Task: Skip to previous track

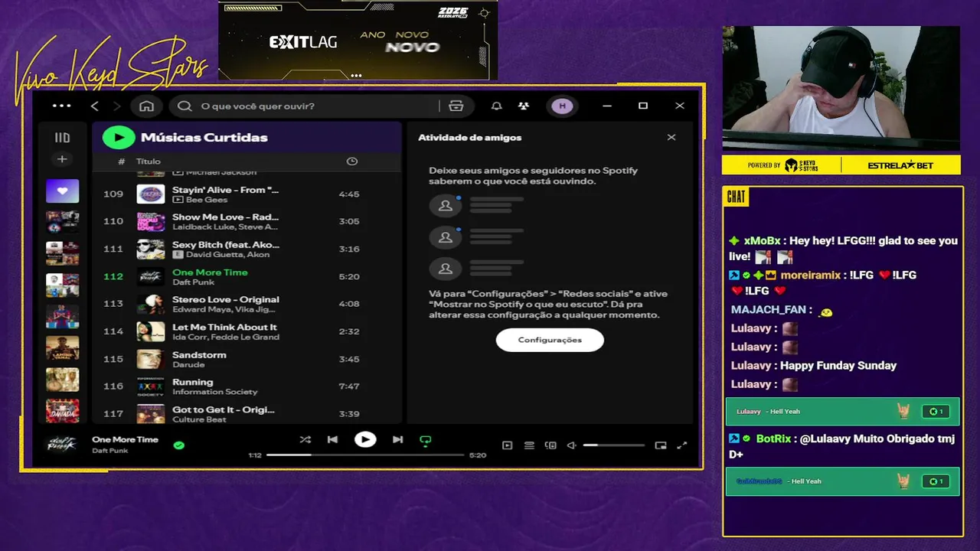Action: point(332,440)
